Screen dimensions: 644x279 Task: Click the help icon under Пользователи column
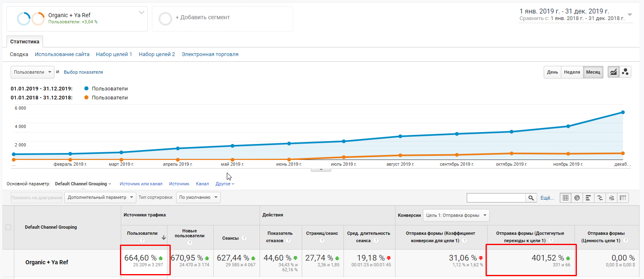click(x=142, y=241)
